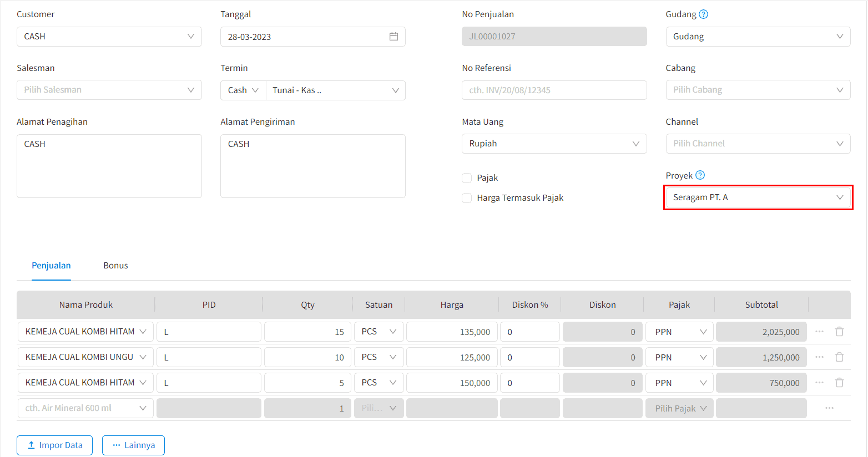Open more options for the first product row
868x457 pixels.
coord(819,332)
